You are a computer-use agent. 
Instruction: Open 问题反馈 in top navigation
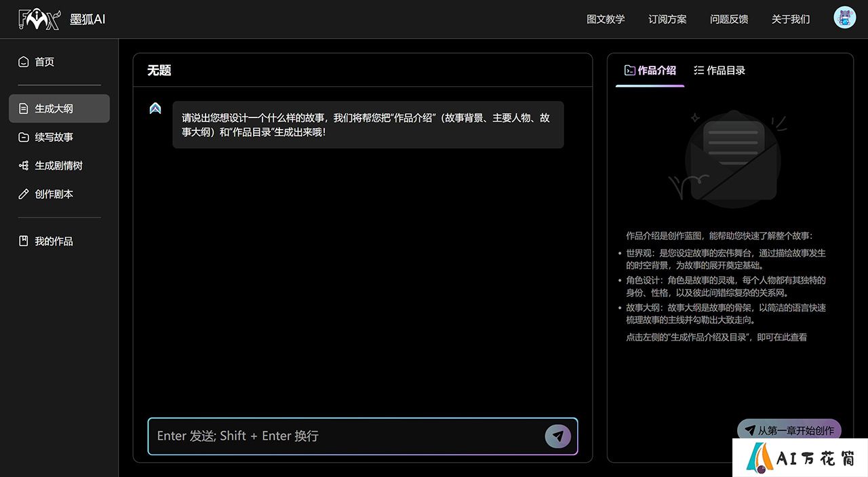(729, 19)
